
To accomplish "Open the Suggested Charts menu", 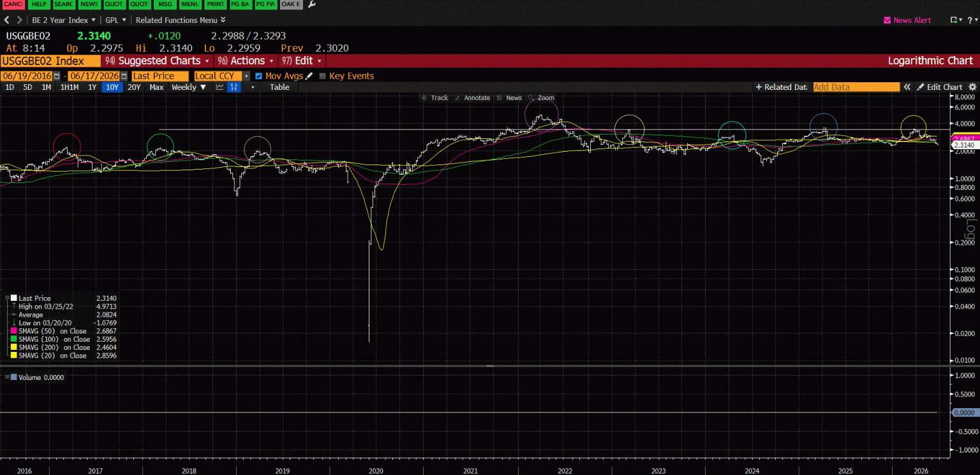I will pos(157,61).
